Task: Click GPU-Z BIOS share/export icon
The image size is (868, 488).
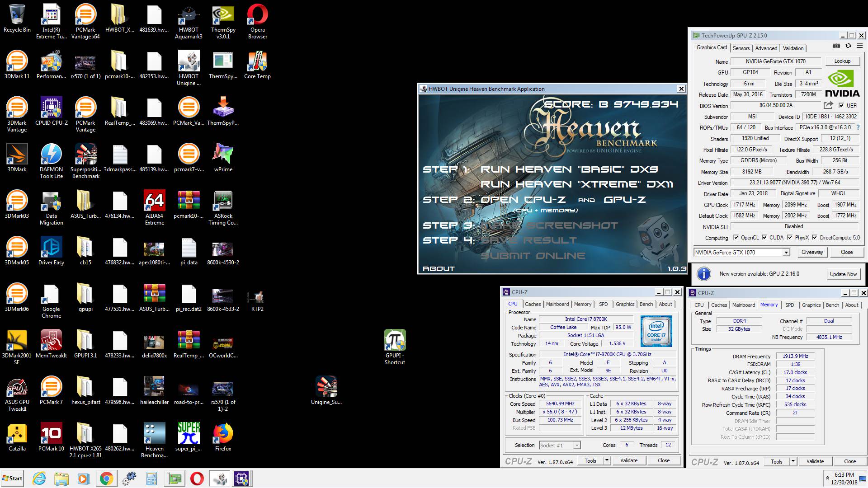Action: pos(828,105)
